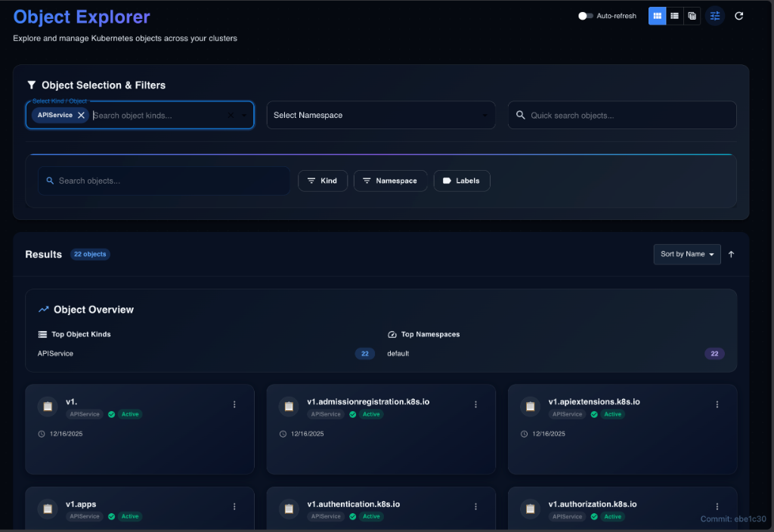Screen dimensions: 774x532
Task: Expand the Select Kind / Object dropdown arrow
Action: [244, 116]
